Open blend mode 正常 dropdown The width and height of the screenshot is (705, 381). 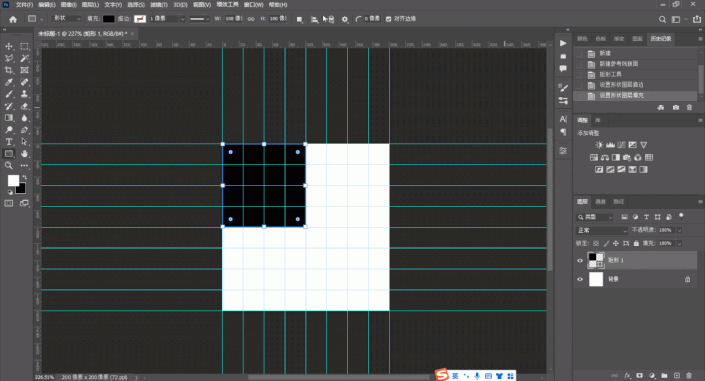602,230
